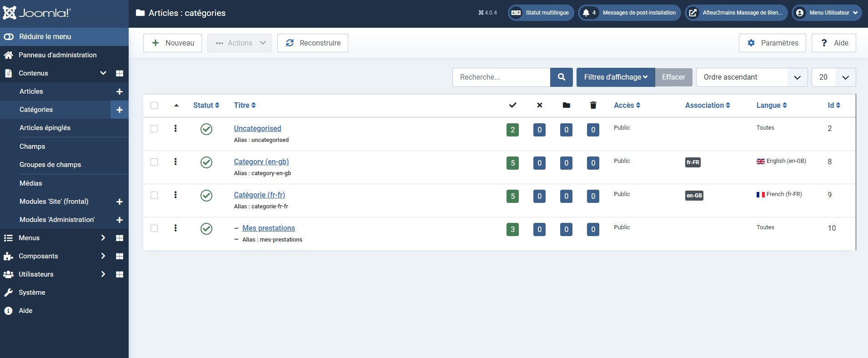Open the Ordre ascendant sort dropdown

coord(752,77)
